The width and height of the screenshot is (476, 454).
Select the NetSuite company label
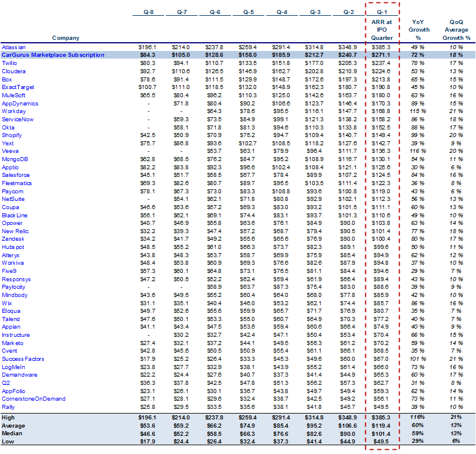(x=13, y=199)
